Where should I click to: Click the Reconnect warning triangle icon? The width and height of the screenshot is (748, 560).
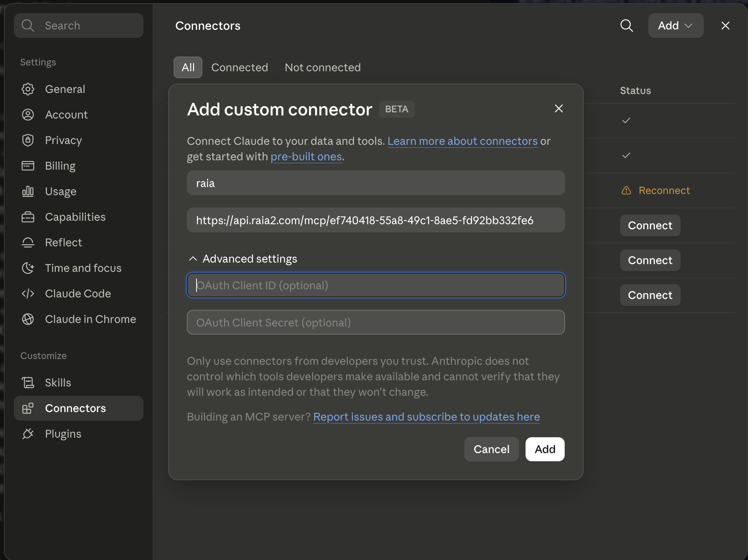click(x=626, y=191)
